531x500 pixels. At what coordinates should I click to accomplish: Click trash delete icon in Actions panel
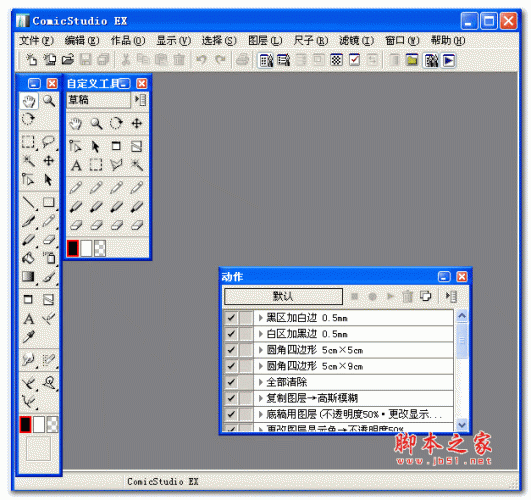407,297
